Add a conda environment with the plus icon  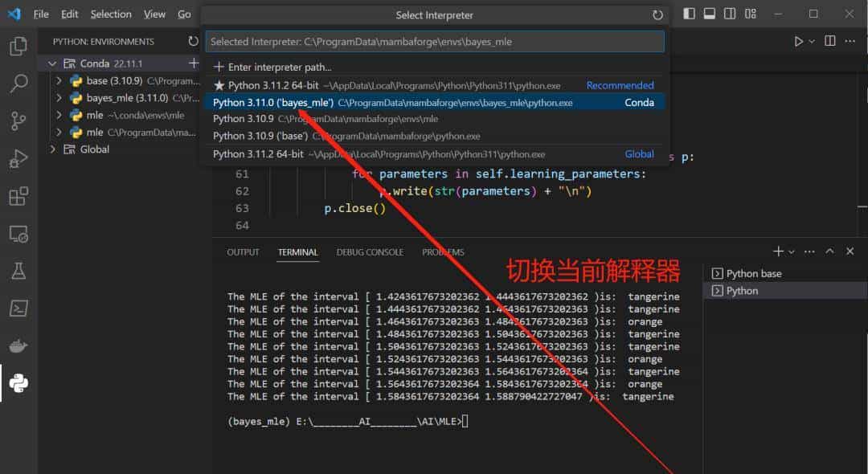click(x=193, y=63)
